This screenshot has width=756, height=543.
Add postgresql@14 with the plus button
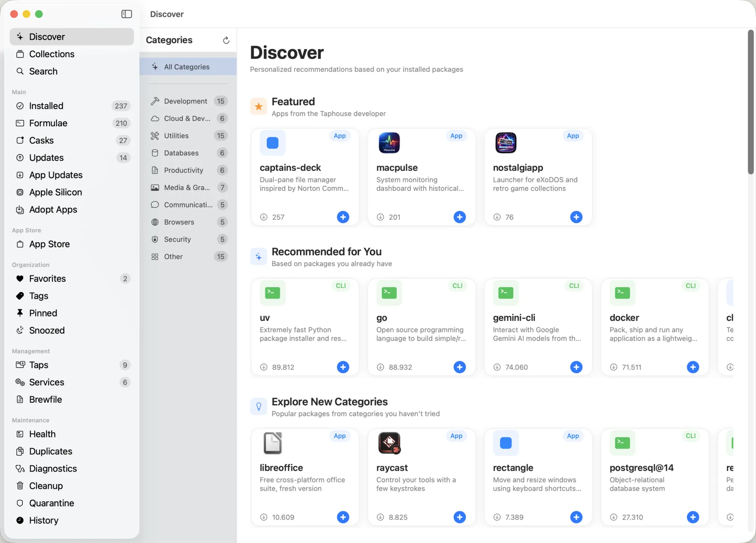point(693,517)
